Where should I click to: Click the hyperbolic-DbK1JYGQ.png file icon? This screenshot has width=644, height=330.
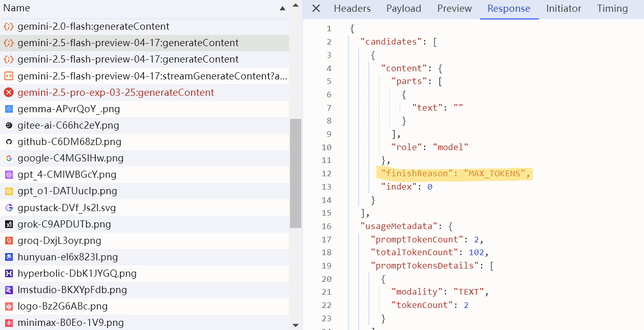point(9,274)
